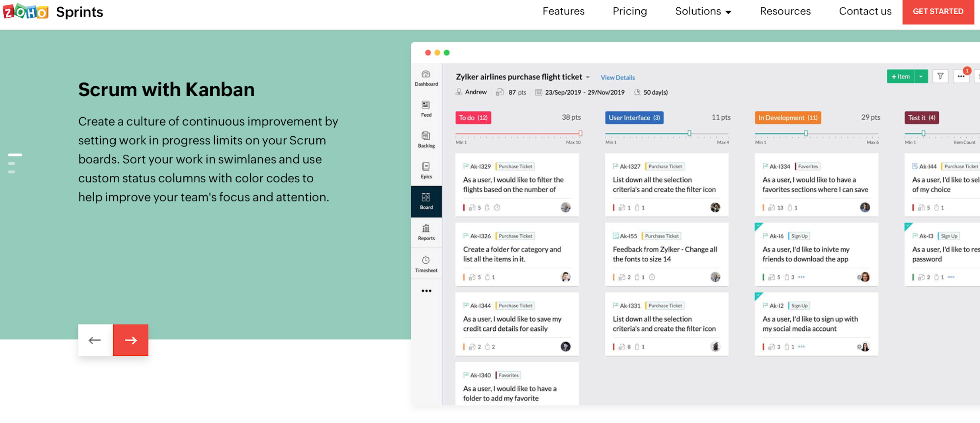The height and width of the screenshot is (423, 980).
Task: Click the View Details link
Action: (618, 77)
